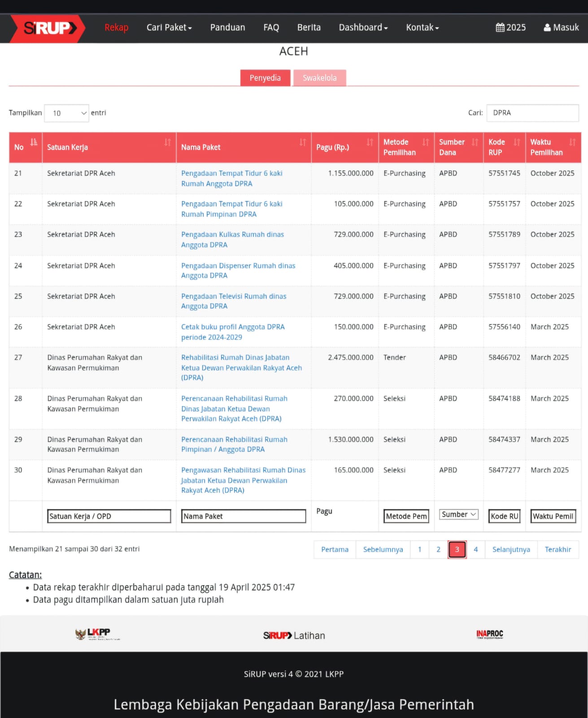588x718 pixels.
Task: Sort by Nama Paket column icon
Action: [303, 142]
